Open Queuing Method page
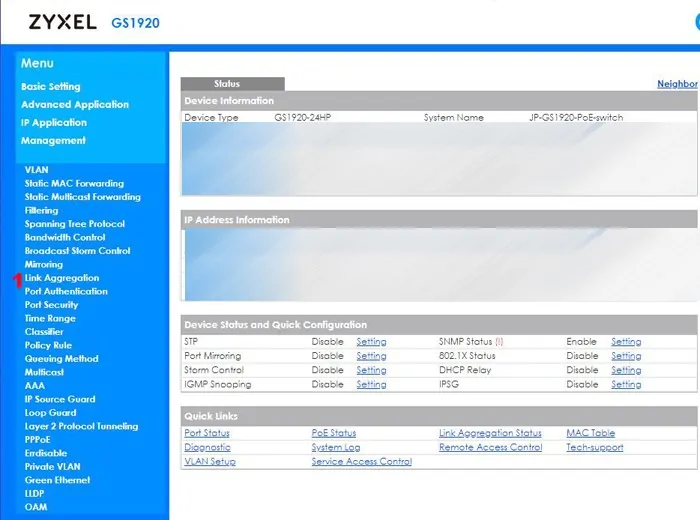The image size is (700, 520). tap(61, 358)
